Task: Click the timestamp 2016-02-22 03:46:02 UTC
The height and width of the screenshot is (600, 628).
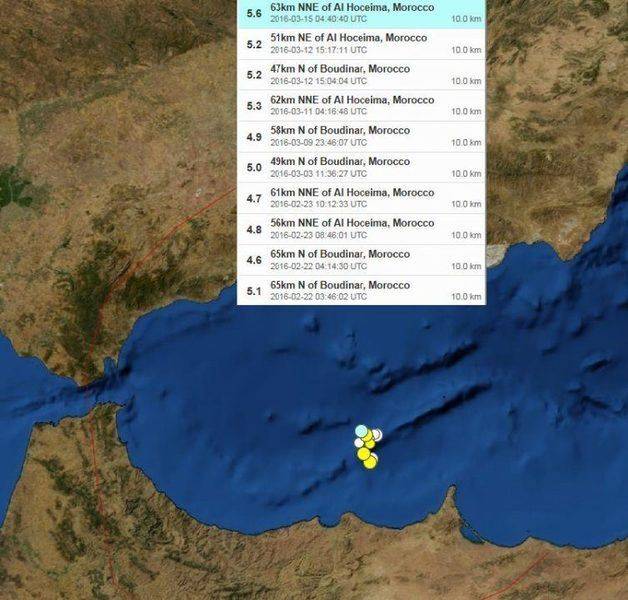Action: (318, 297)
